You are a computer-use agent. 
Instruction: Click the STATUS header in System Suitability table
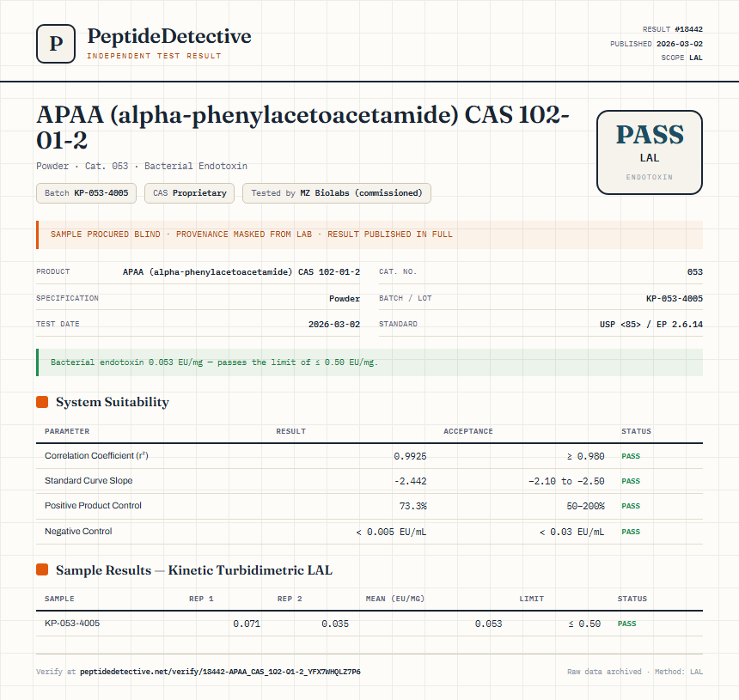click(636, 431)
